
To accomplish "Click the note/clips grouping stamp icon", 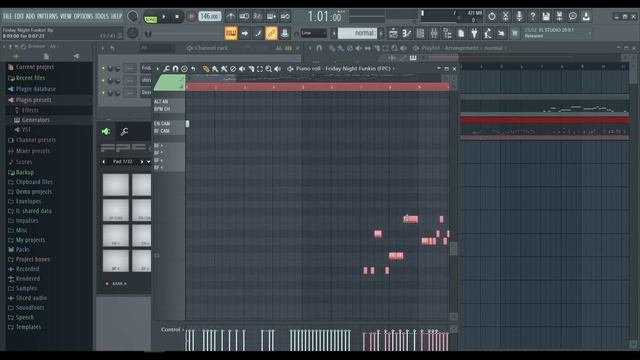I will (x=285, y=33).
